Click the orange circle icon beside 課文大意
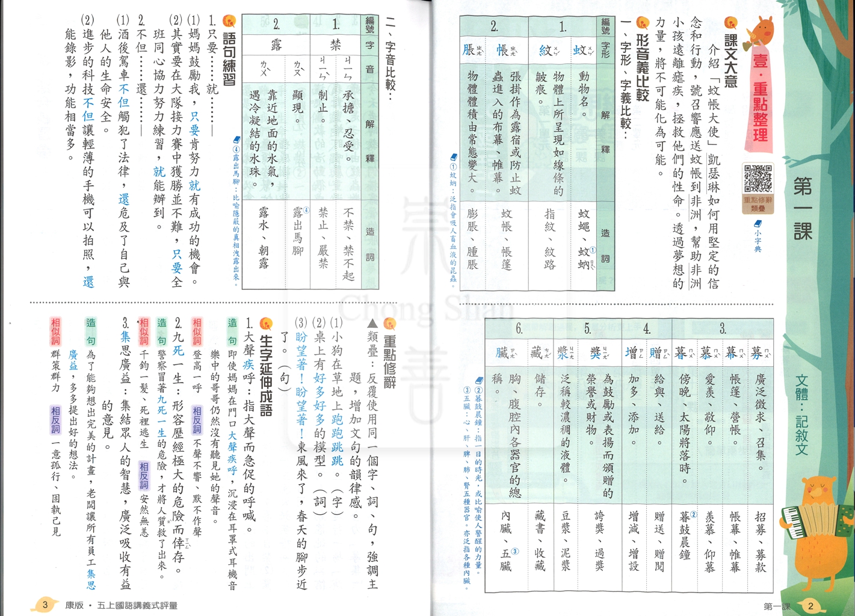The width and height of the screenshot is (855, 616). click(x=730, y=23)
